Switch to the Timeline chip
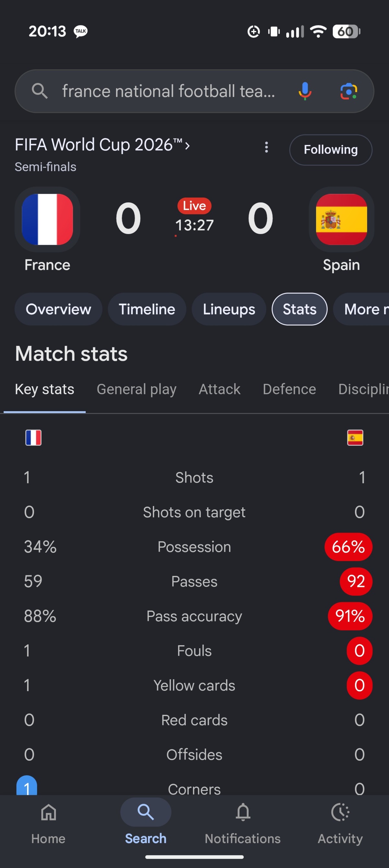Screen dimensions: 389x868 tap(147, 309)
